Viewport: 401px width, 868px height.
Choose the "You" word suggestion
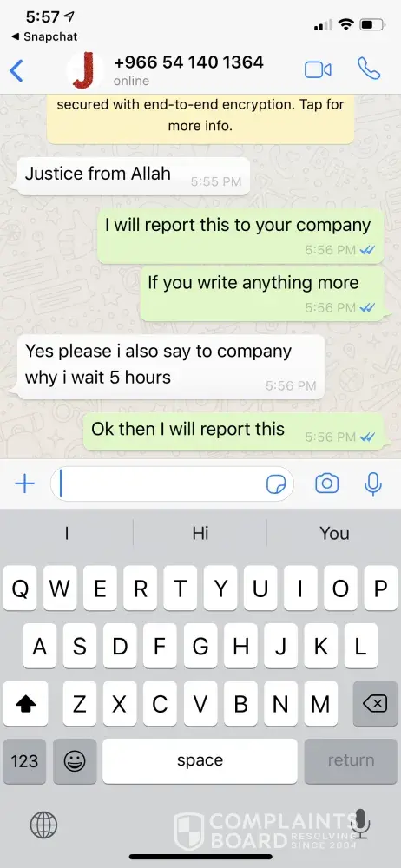point(334,533)
